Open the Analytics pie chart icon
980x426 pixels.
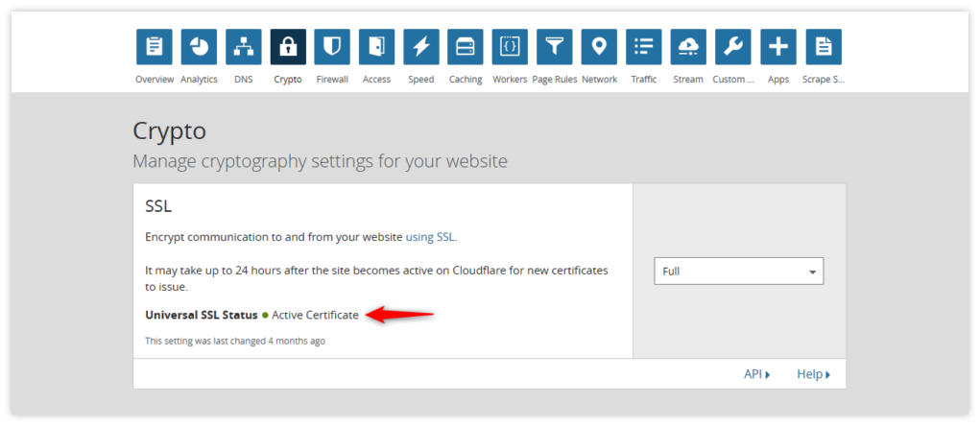coord(199,47)
